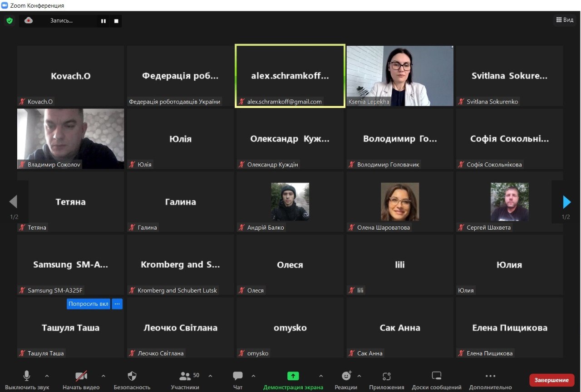
Task: Click the green encryption shield icon
Action: (10, 21)
